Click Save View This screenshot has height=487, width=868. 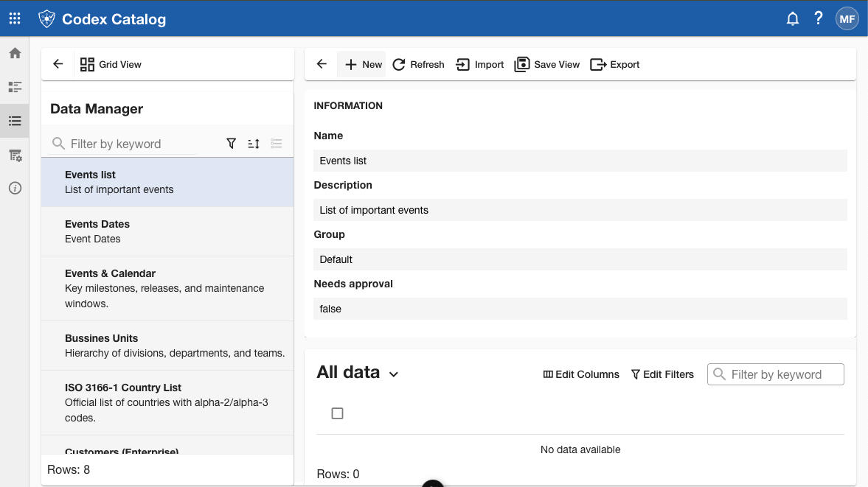tap(546, 65)
